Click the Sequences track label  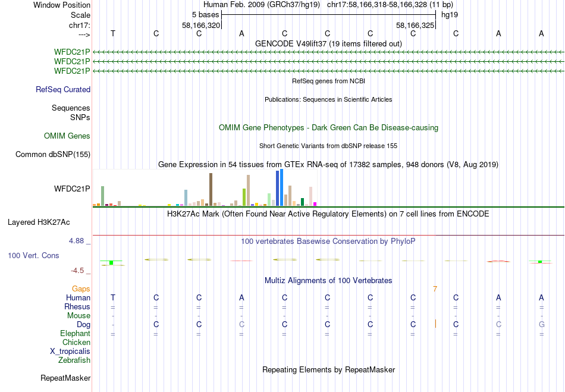point(71,108)
